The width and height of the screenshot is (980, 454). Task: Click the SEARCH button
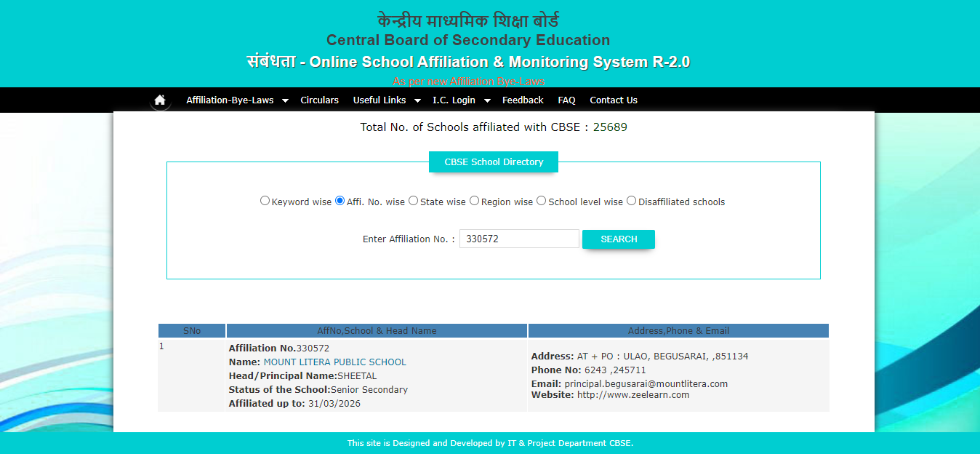pos(619,239)
